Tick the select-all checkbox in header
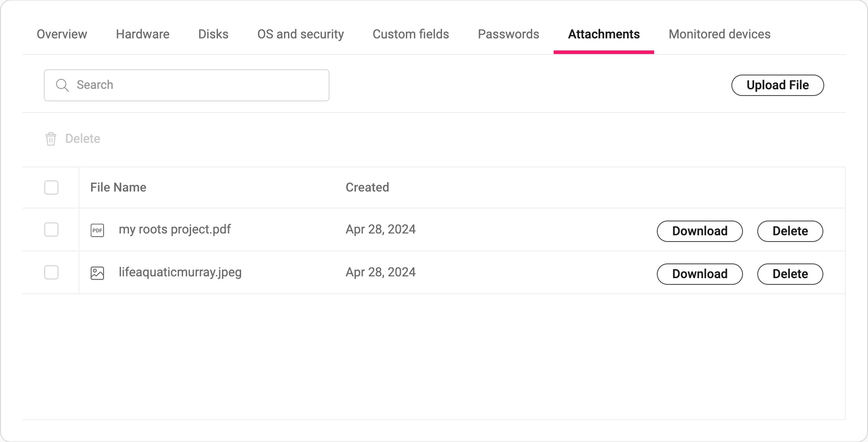Screen dimensions: 868x442 click(51, 188)
